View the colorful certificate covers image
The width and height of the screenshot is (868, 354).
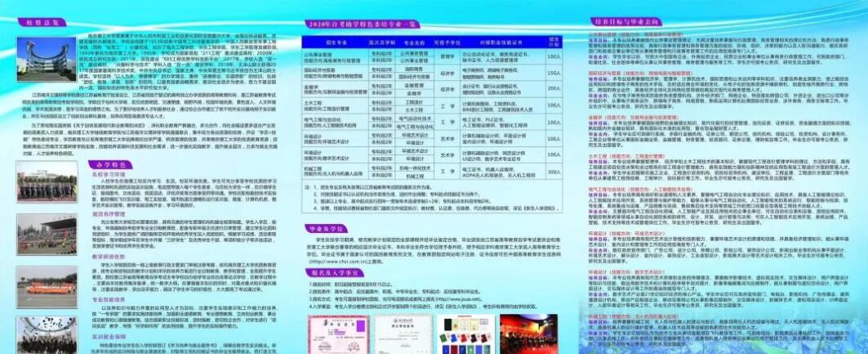click(x=465, y=334)
